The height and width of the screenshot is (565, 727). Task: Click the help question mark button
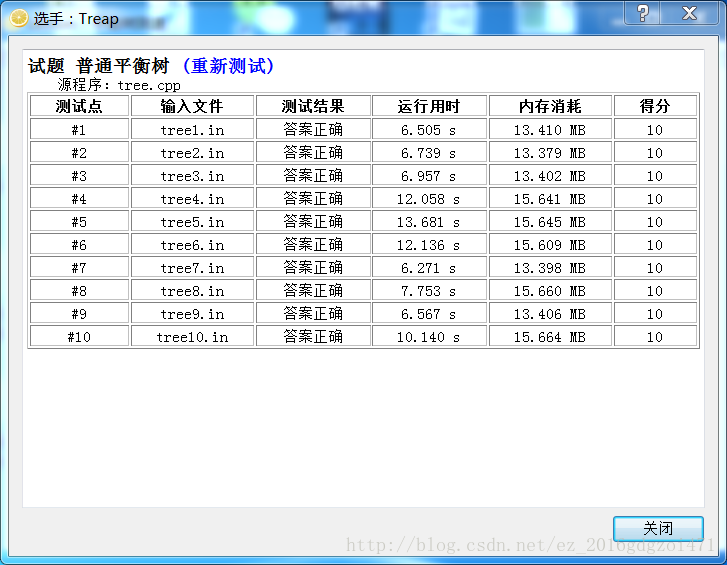(643, 13)
